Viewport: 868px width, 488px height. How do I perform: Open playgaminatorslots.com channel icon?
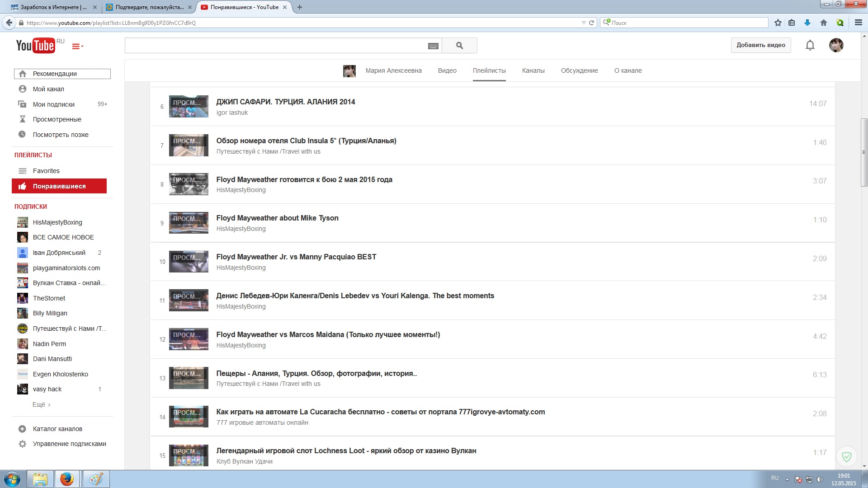[x=23, y=268]
